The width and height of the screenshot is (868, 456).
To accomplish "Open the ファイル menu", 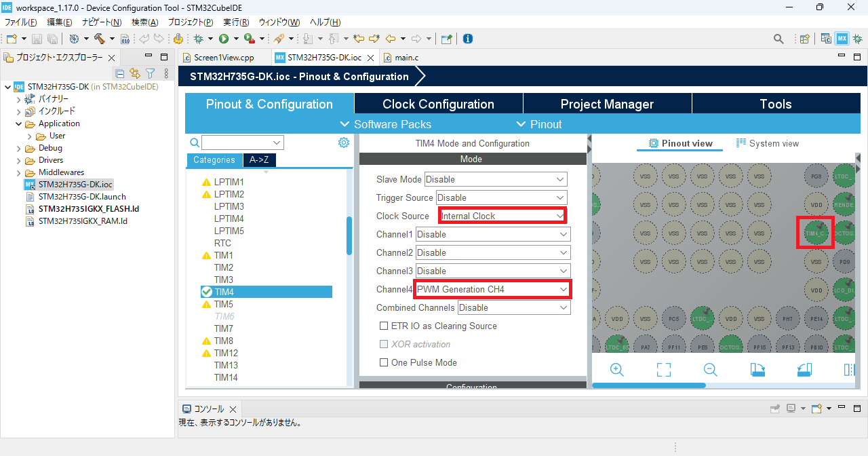I will (x=20, y=22).
